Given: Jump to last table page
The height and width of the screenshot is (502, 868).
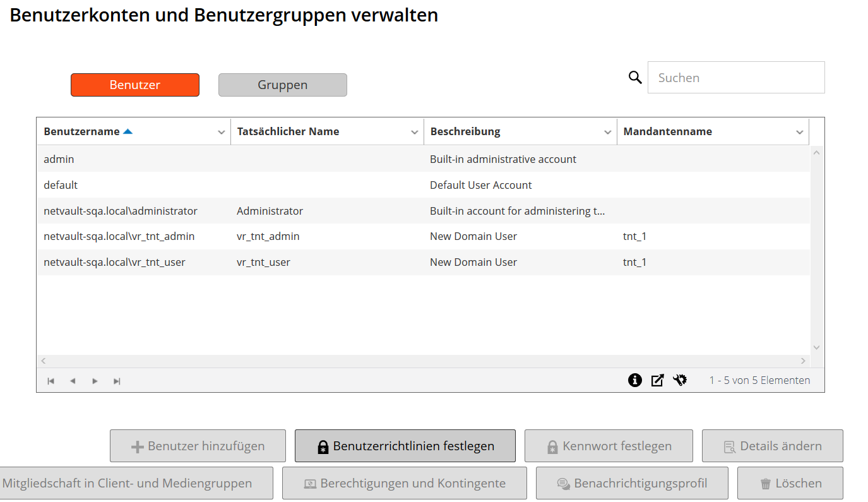Looking at the screenshot, I should (x=117, y=381).
